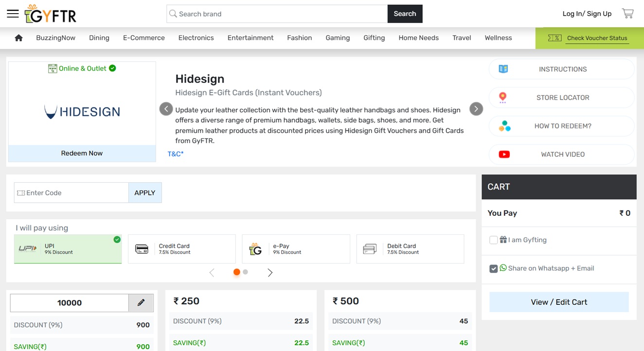The image size is (644, 351).
Task: Click the INSTRUCTIONS button label
Action: pos(563,69)
